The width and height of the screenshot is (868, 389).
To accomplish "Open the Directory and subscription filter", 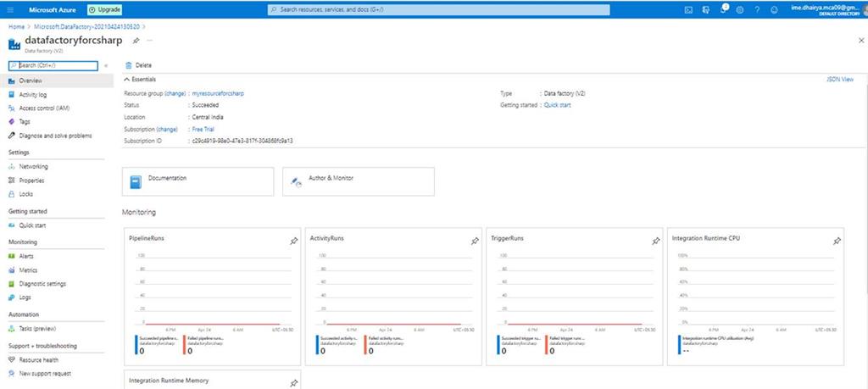I will (x=706, y=10).
